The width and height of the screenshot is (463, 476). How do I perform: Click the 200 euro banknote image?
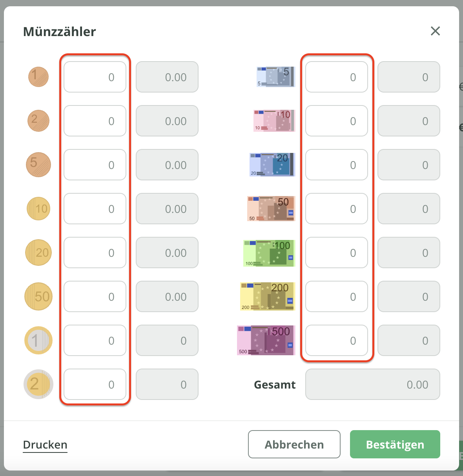coord(268,296)
